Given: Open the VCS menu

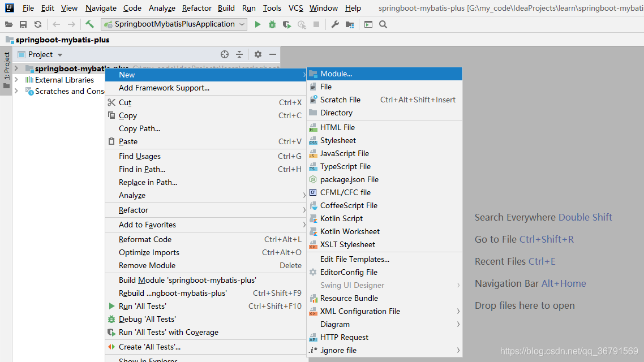Looking at the screenshot, I should (296, 8).
